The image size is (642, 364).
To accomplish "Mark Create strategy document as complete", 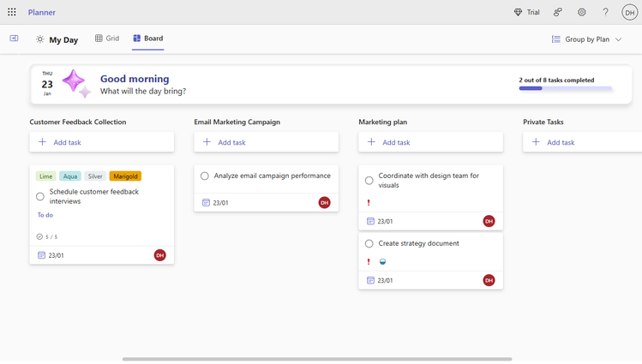I will (x=369, y=244).
